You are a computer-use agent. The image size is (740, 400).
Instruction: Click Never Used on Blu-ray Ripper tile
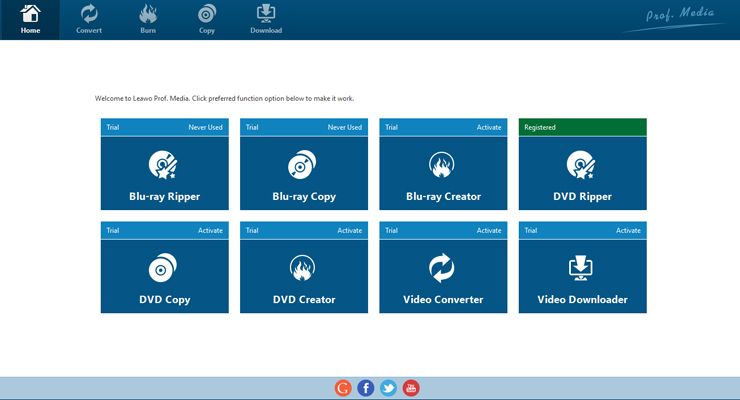coord(205,127)
